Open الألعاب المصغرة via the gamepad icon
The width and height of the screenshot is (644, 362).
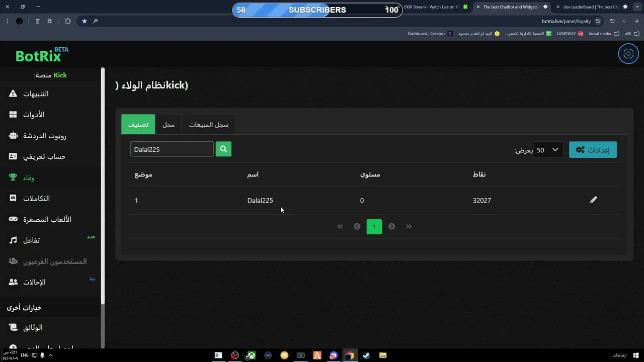coord(13,219)
